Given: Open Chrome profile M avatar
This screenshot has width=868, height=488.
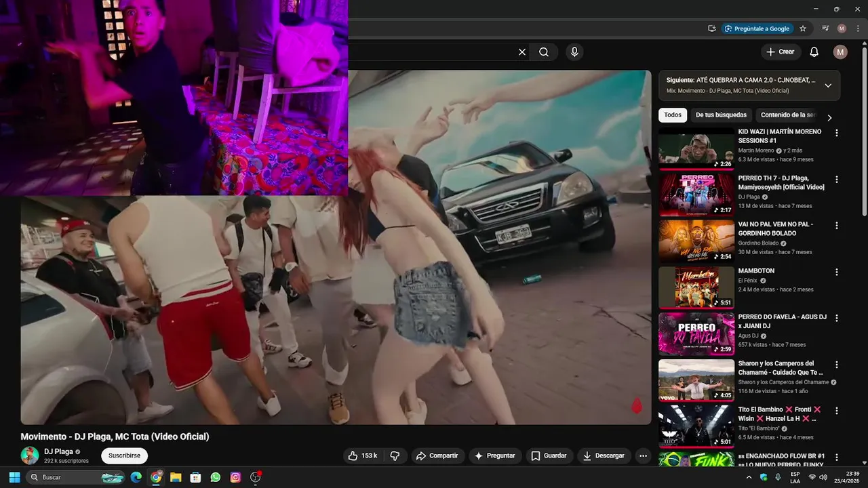Looking at the screenshot, I should click(842, 28).
